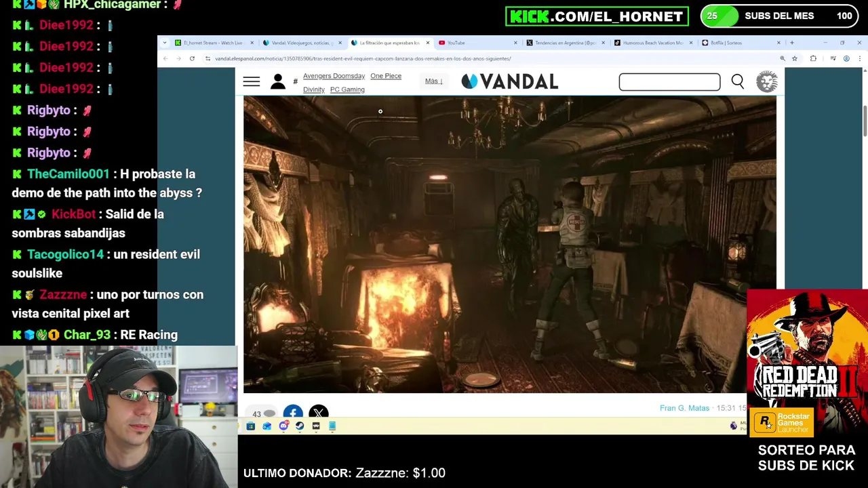
Task: Click the browser back arrow
Action: coord(165,59)
